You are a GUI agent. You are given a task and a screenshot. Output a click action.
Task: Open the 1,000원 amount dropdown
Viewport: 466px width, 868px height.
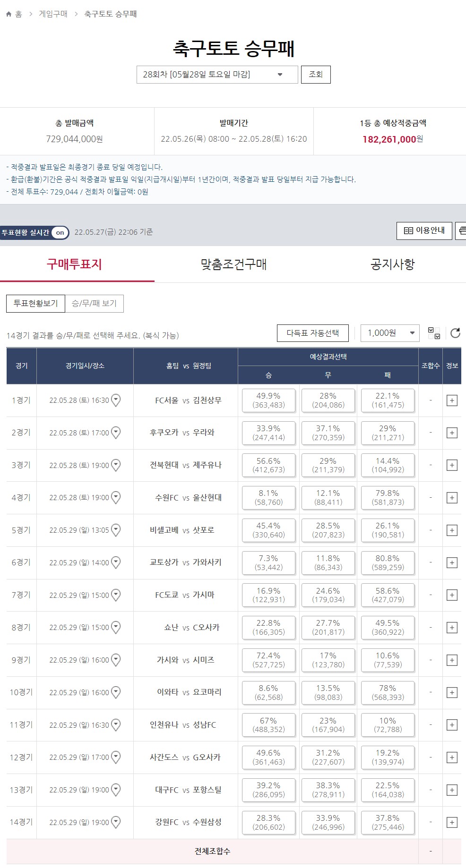click(x=390, y=333)
